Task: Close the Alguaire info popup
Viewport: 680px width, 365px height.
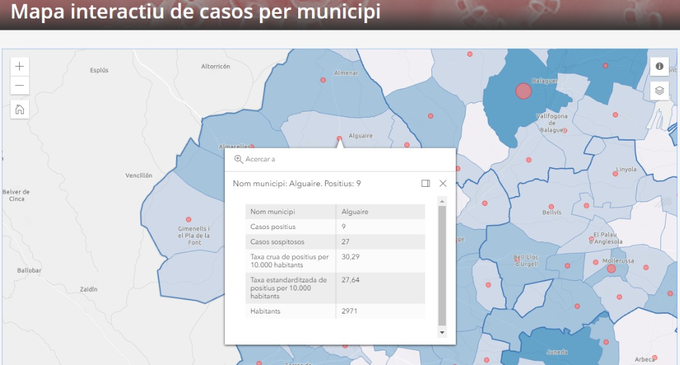Action: 443,183
